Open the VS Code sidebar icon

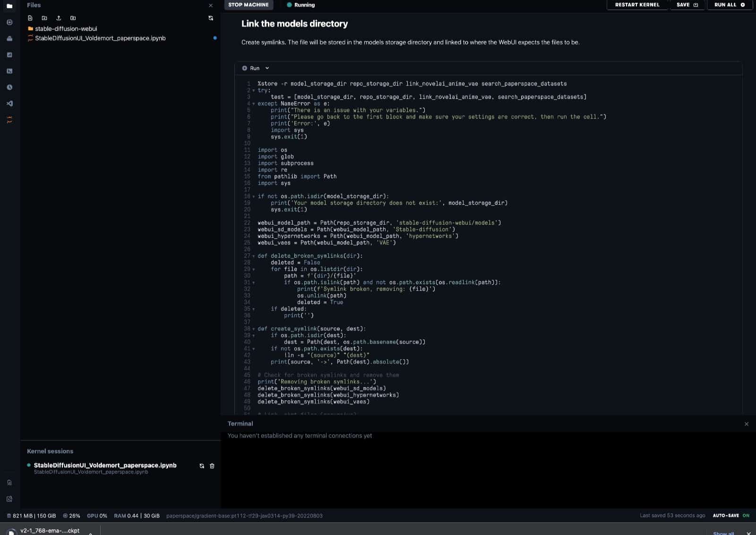tap(9, 104)
